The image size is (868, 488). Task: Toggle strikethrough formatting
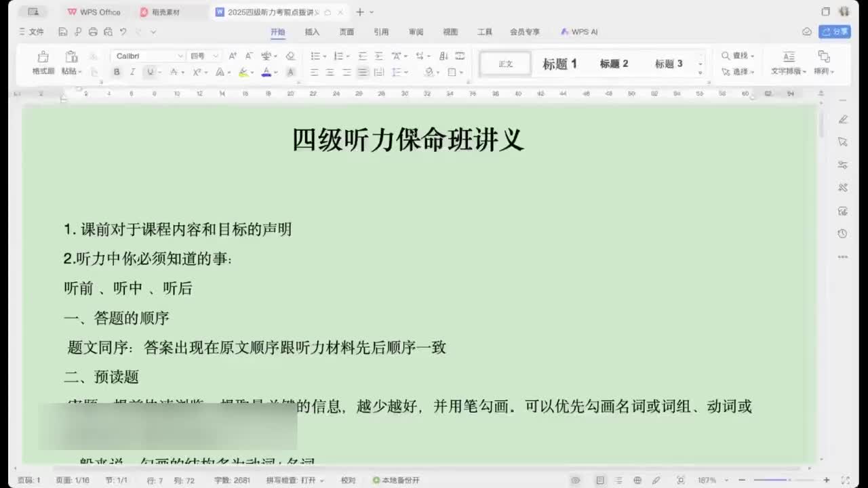point(174,72)
